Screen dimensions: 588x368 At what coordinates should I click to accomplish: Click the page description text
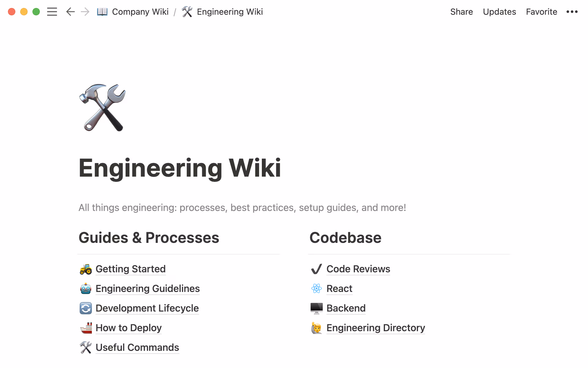[x=242, y=208]
